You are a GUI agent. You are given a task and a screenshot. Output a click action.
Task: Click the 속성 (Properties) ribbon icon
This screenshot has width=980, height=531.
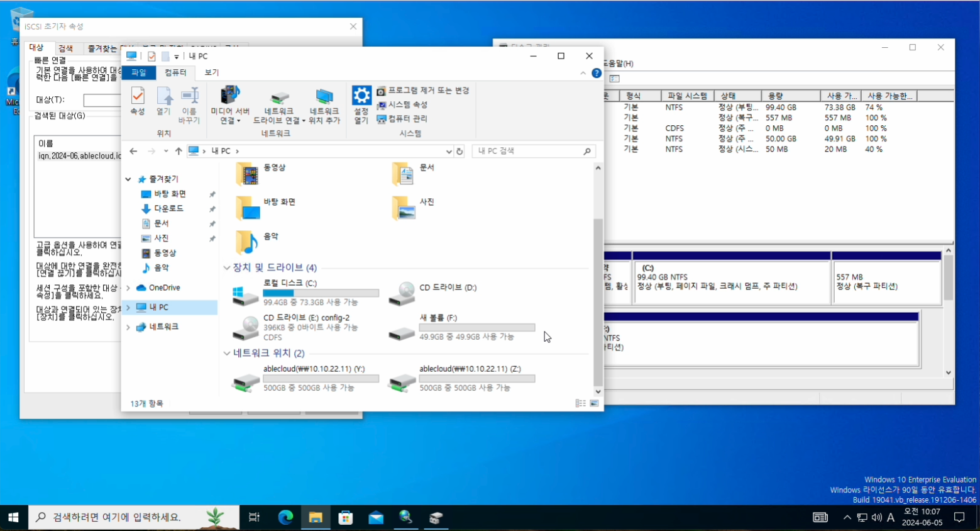click(x=137, y=101)
